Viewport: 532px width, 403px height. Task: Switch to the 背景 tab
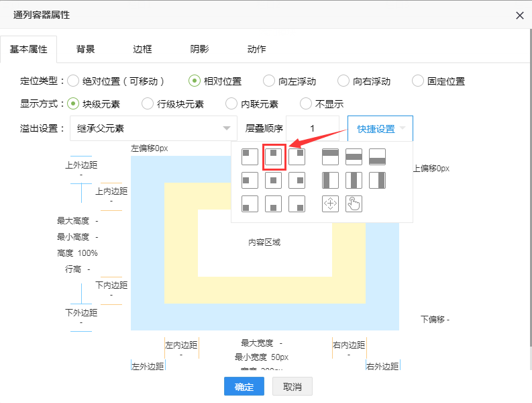[85, 49]
